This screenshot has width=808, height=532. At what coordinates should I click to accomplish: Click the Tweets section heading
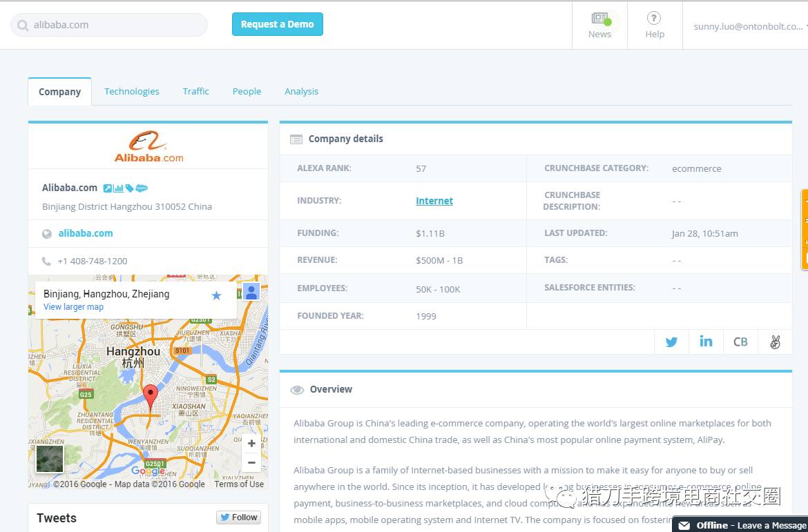click(57, 518)
